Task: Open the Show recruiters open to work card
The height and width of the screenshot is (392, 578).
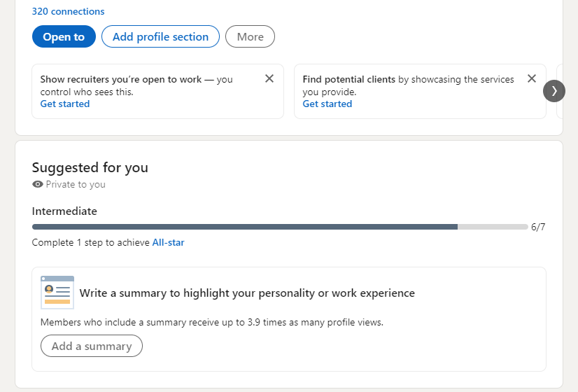Action: [x=157, y=92]
